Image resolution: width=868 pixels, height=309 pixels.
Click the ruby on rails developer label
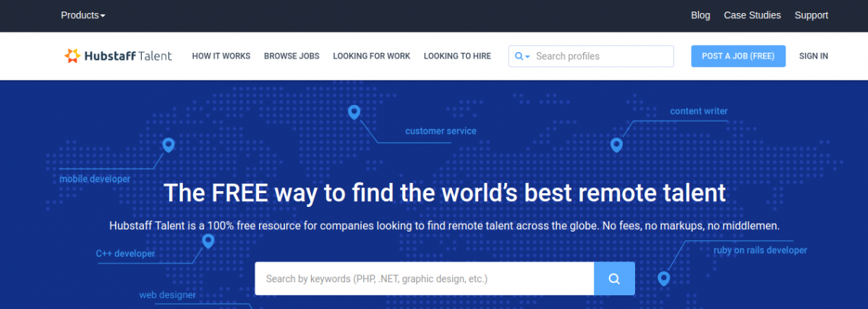pos(760,250)
